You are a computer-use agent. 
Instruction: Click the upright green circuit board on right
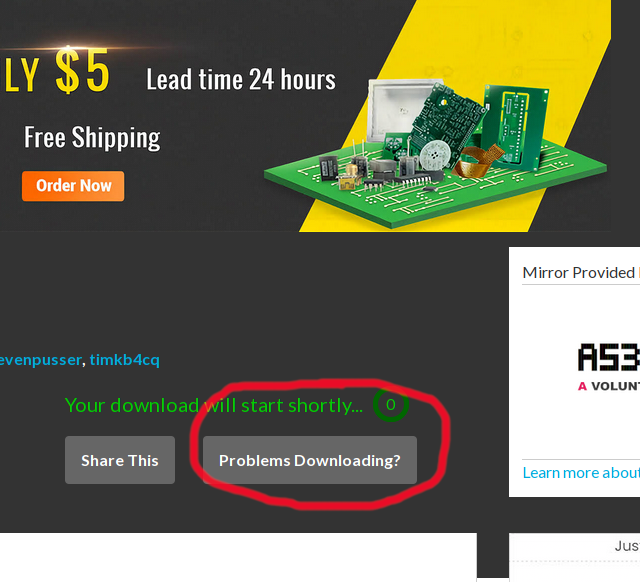pos(514,127)
